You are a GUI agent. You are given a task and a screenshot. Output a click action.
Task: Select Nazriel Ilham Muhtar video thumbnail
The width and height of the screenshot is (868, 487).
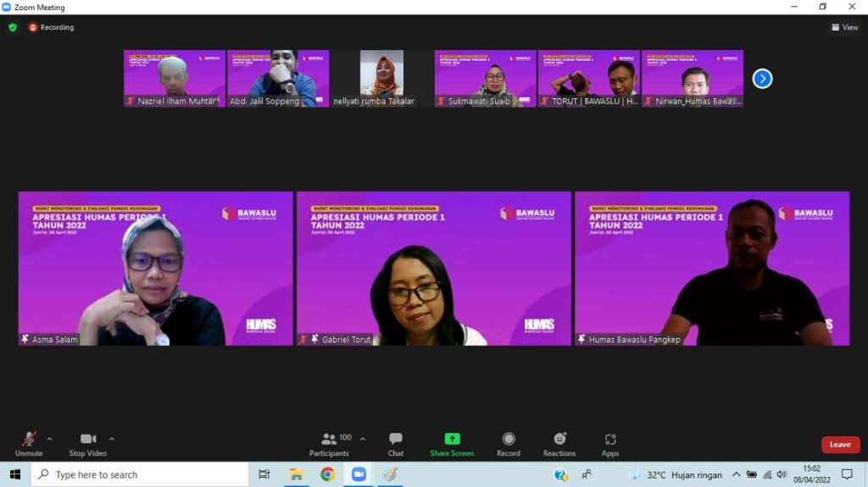click(x=175, y=79)
